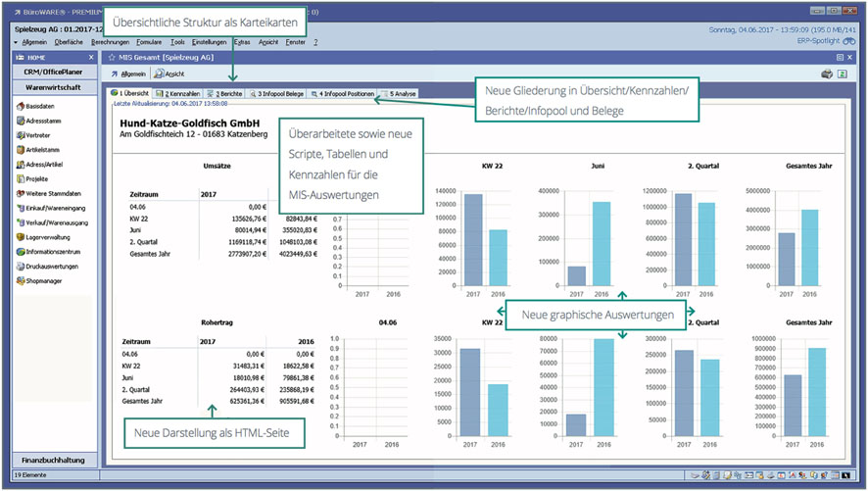Switch to the 3 Infopool Belege tab
The height and width of the screenshot is (491, 868).
click(x=279, y=94)
